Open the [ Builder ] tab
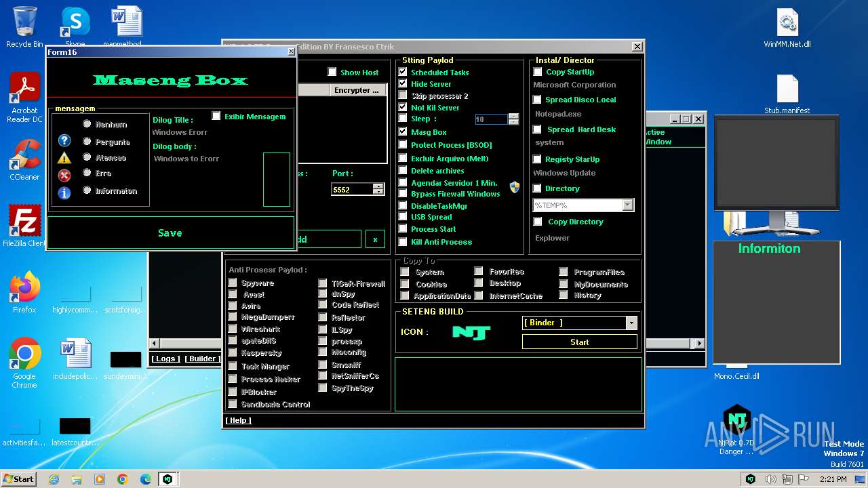868x488 pixels. click(202, 359)
